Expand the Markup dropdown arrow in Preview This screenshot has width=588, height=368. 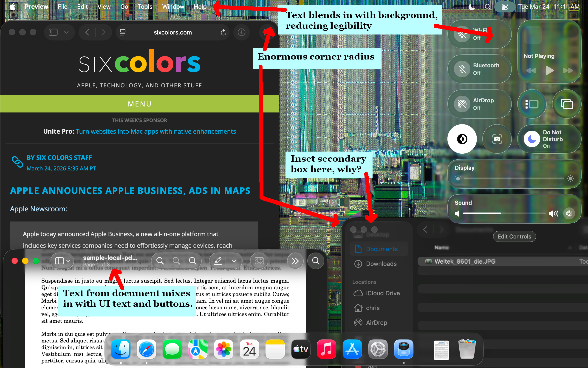234,261
